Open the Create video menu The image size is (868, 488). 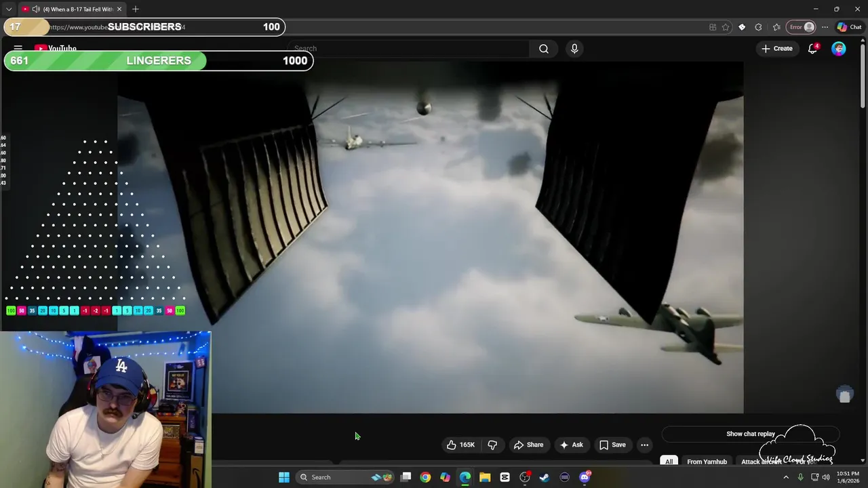pos(777,49)
